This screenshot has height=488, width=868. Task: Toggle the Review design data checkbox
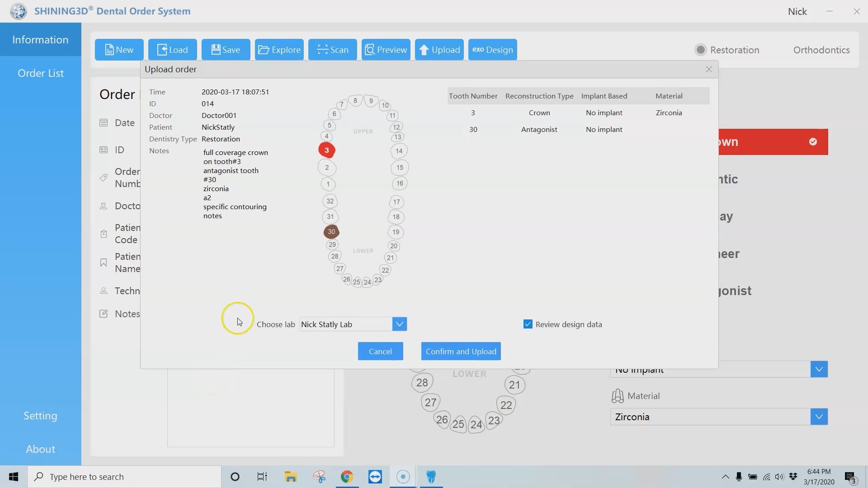pos(528,324)
